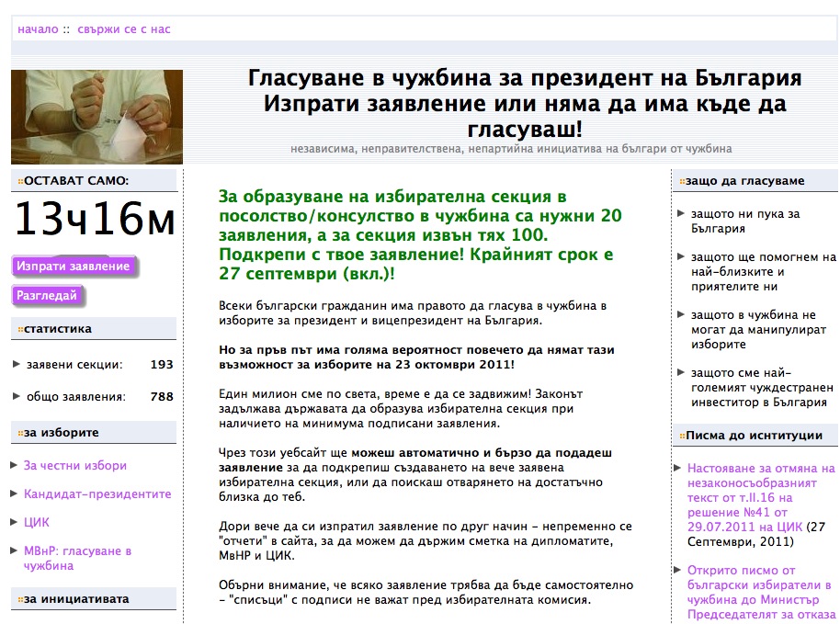Image resolution: width=840 pixels, height=624 pixels.
Task: Click the handcuffed hands header image
Action: (x=96, y=117)
